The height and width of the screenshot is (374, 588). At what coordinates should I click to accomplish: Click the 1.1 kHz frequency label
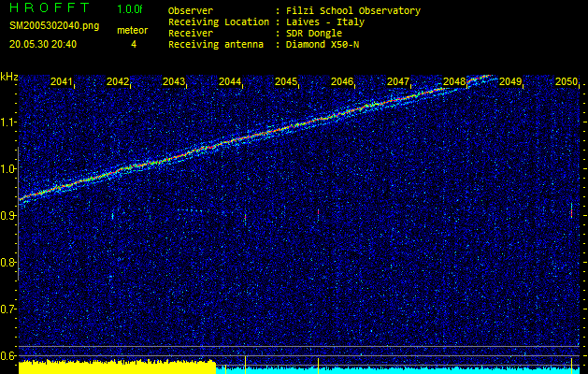pos(7,122)
